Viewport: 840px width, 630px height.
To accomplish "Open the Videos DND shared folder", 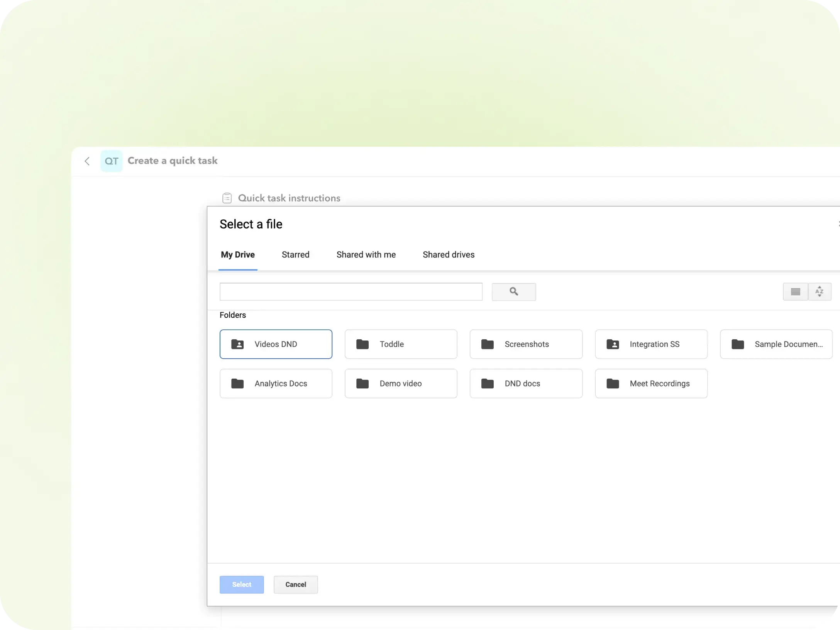I will pyautogui.click(x=276, y=344).
